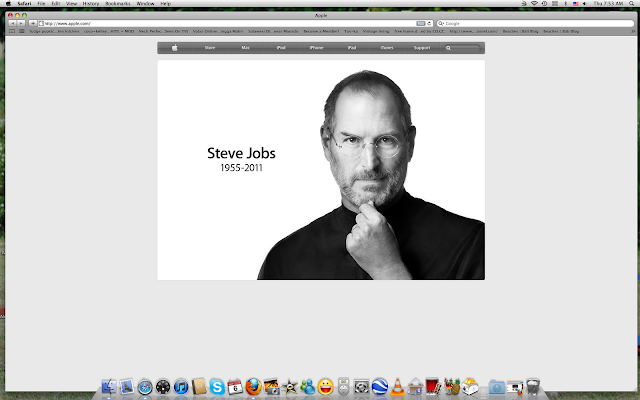Click the clock showing Thu 7:53 AM
Screen dimensions: 640x400
(x=608, y=3)
